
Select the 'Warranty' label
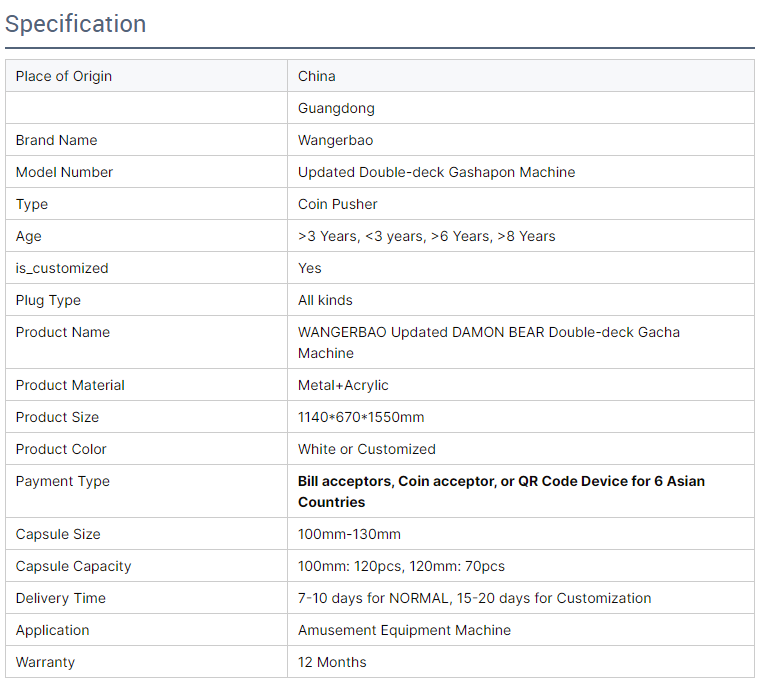click(x=45, y=662)
